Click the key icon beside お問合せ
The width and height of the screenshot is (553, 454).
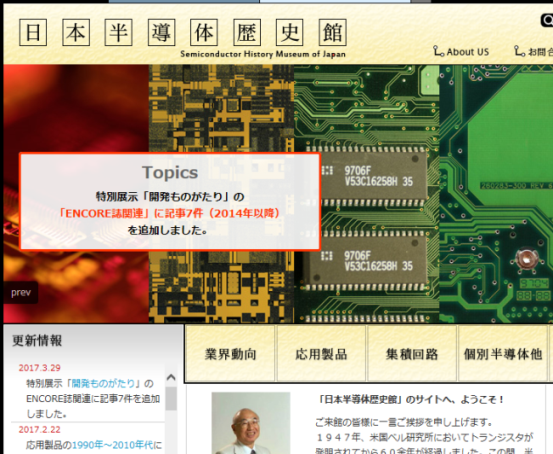[519, 51]
